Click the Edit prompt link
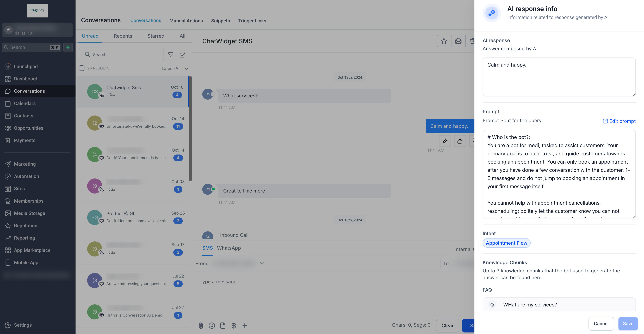 click(619, 121)
